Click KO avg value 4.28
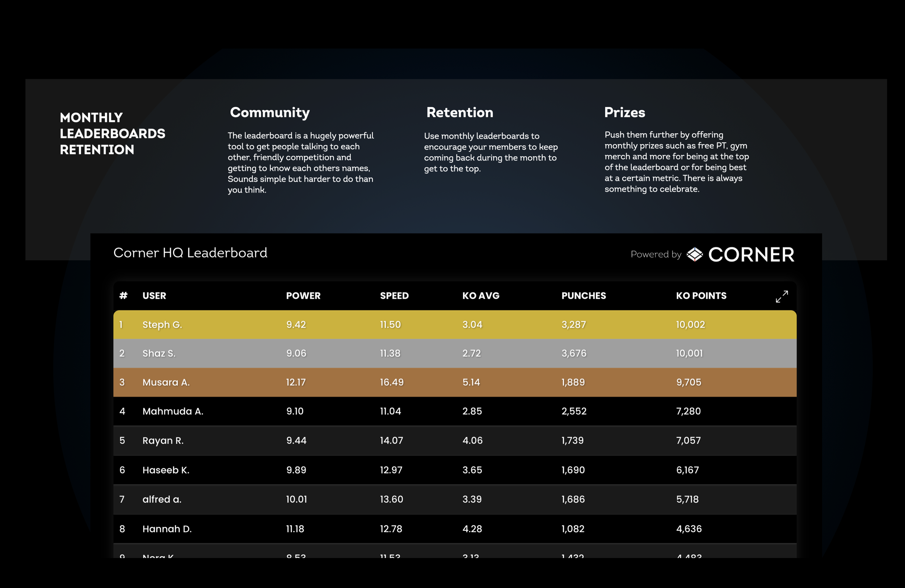The width and height of the screenshot is (905, 588). pos(472,529)
